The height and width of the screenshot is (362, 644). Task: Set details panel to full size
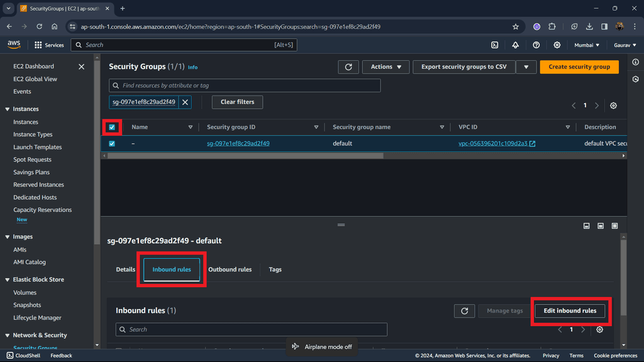click(x=614, y=226)
